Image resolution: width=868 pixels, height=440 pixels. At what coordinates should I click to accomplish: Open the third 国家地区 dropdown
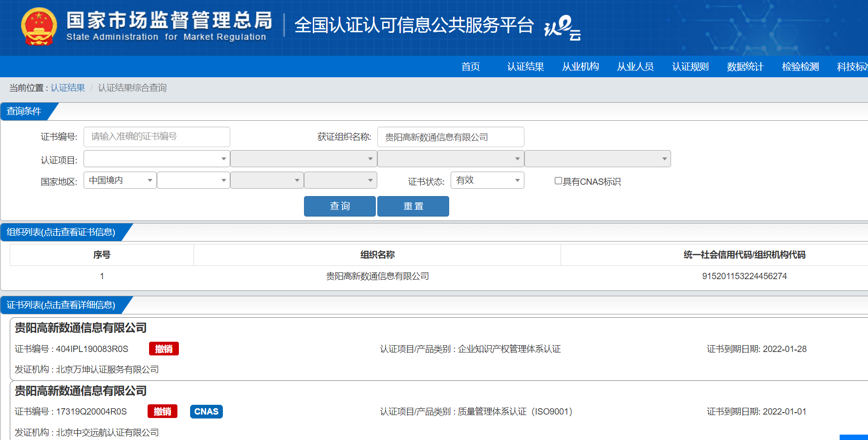(267, 180)
